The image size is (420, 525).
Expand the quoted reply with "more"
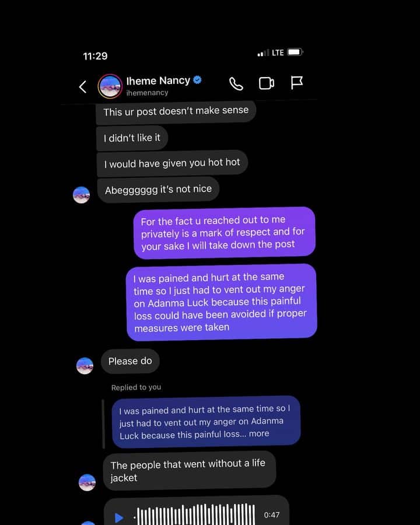pyautogui.click(x=259, y=433)
